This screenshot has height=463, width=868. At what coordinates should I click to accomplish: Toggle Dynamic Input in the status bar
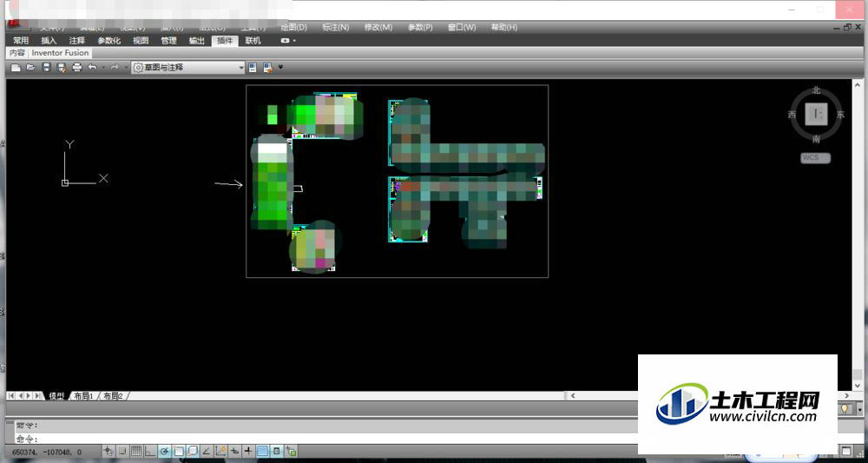point(234,452)
